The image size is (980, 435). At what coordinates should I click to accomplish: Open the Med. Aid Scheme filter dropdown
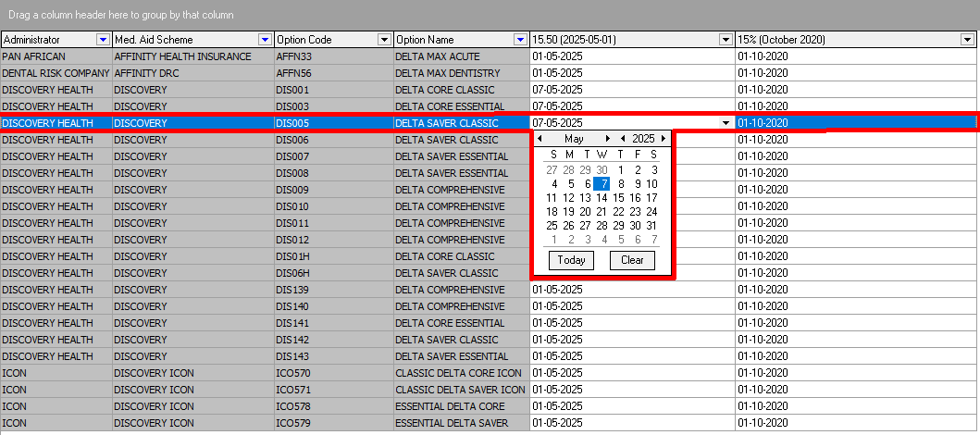pyautogui.click(x=266, y=40)
